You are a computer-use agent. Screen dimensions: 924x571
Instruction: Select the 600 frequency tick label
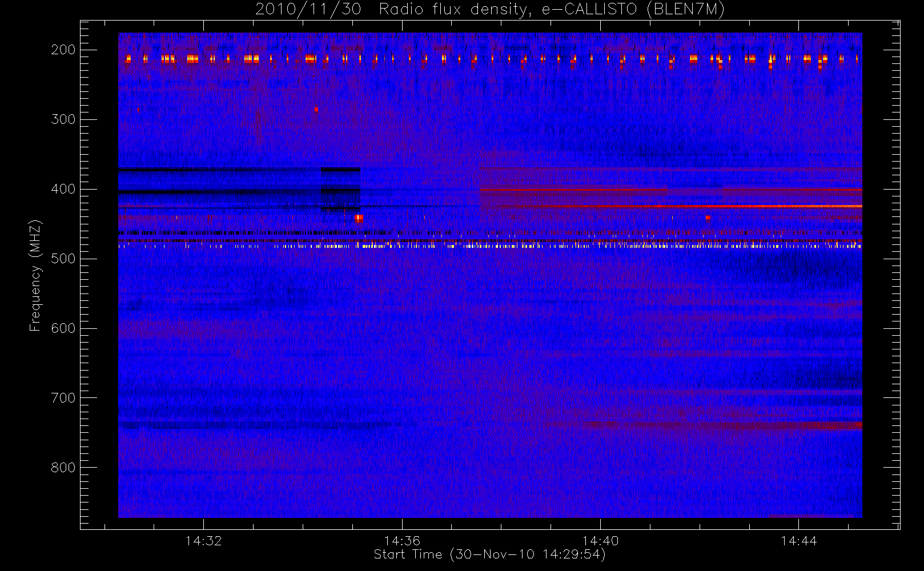pyautogui.click(x=63, y=328)
